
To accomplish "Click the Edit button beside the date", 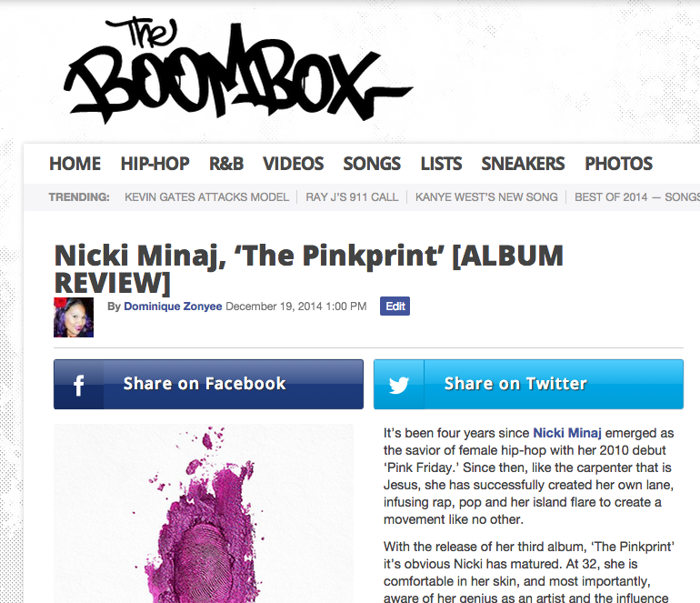I will coord(395,306).
